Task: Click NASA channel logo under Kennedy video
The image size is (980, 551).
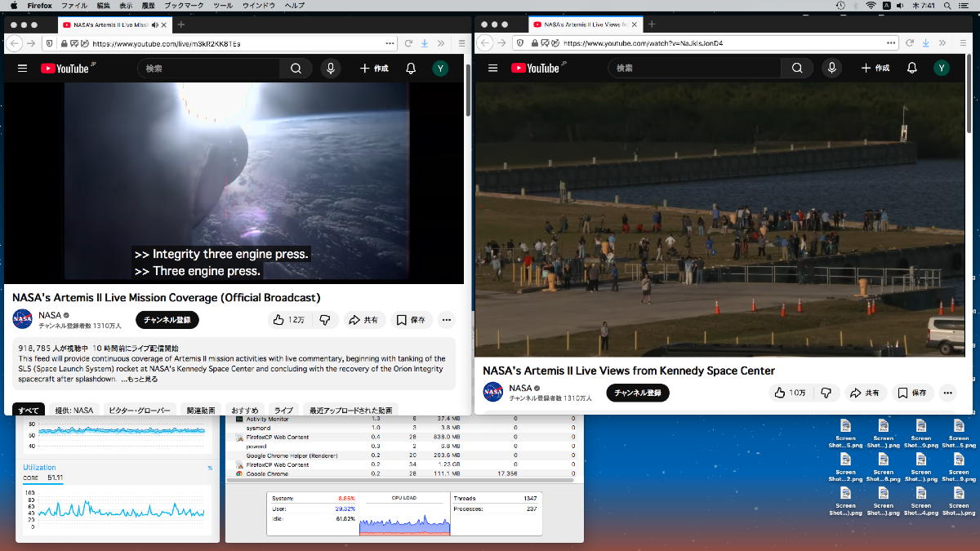Action: click(x=492, y=392)
